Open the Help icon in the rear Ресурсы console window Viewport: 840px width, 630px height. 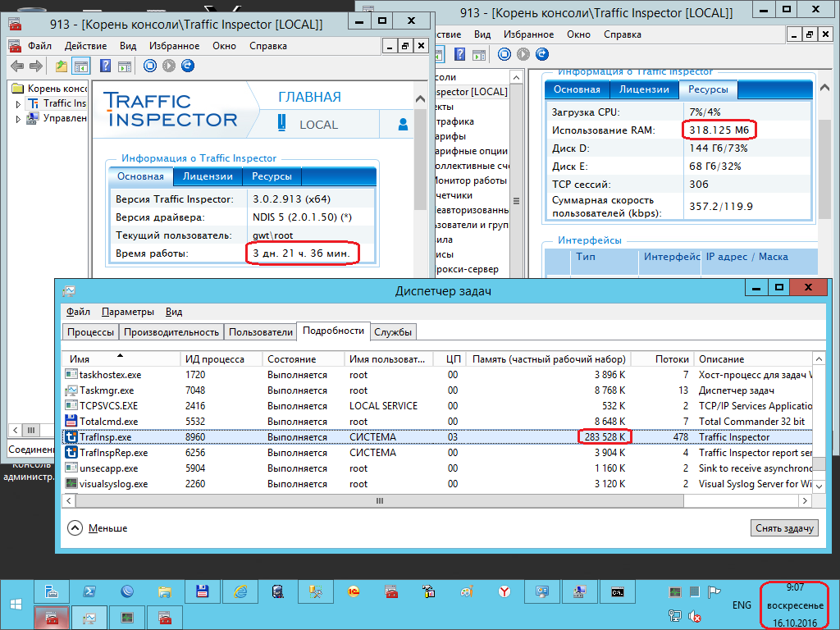click(x=459, y=54)
